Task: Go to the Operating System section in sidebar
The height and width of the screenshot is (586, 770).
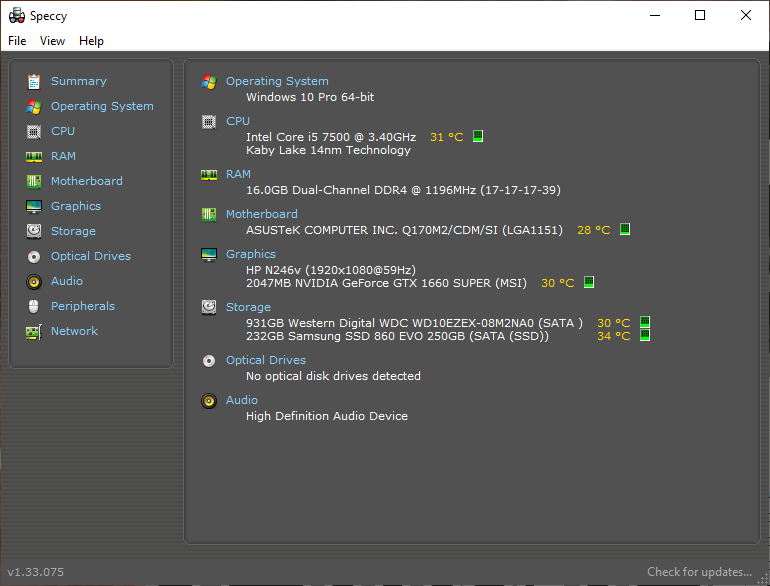Action: click(x=102, y=106)
